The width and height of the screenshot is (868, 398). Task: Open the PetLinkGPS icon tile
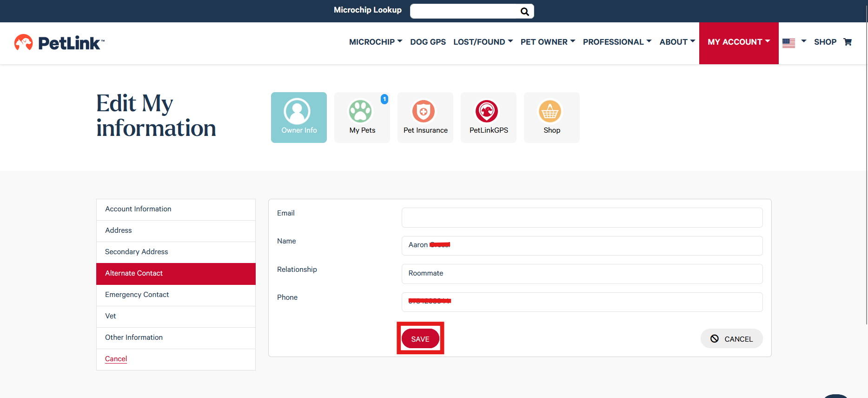[x=489, y=117]
